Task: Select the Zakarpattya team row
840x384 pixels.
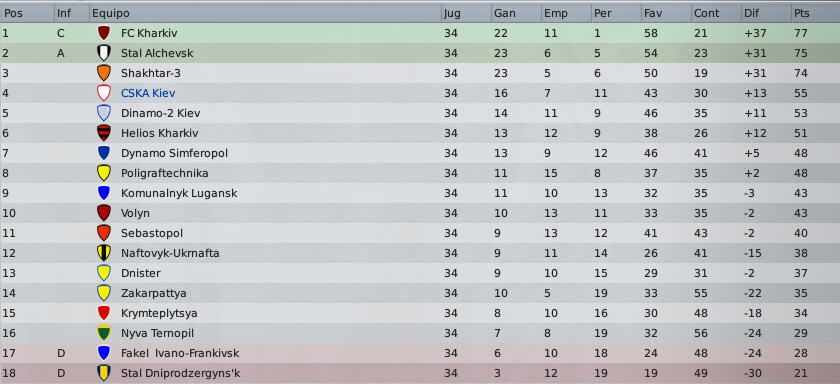Action: click(420, 293)
